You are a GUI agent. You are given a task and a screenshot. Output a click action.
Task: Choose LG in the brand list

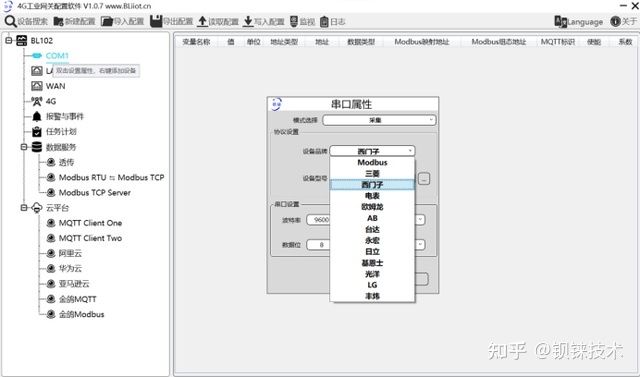372,285
